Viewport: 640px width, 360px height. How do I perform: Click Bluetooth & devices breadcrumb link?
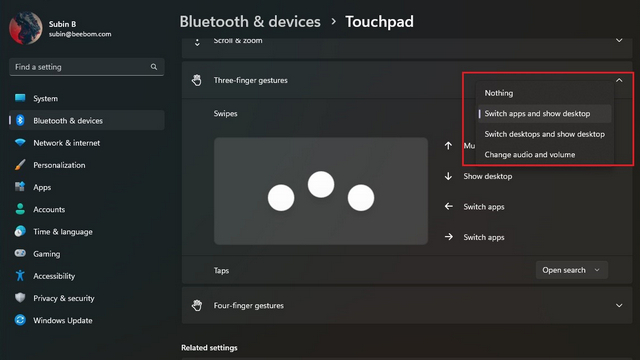point(250,22)
